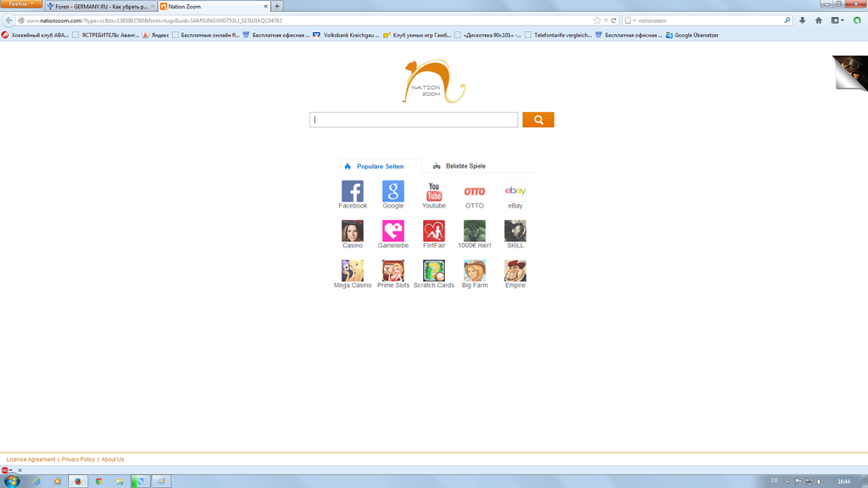Open the Facebook shortcut icon

pos(352,191)
